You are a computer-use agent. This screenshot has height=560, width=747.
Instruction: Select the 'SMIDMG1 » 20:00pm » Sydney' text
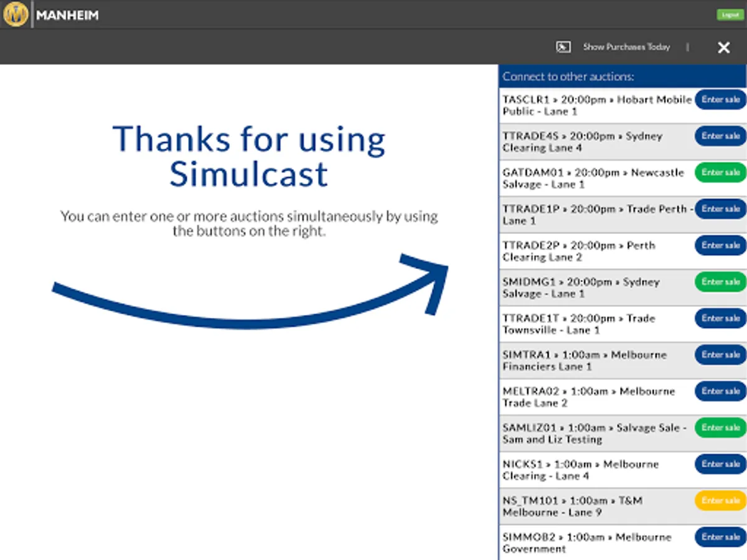581,282
